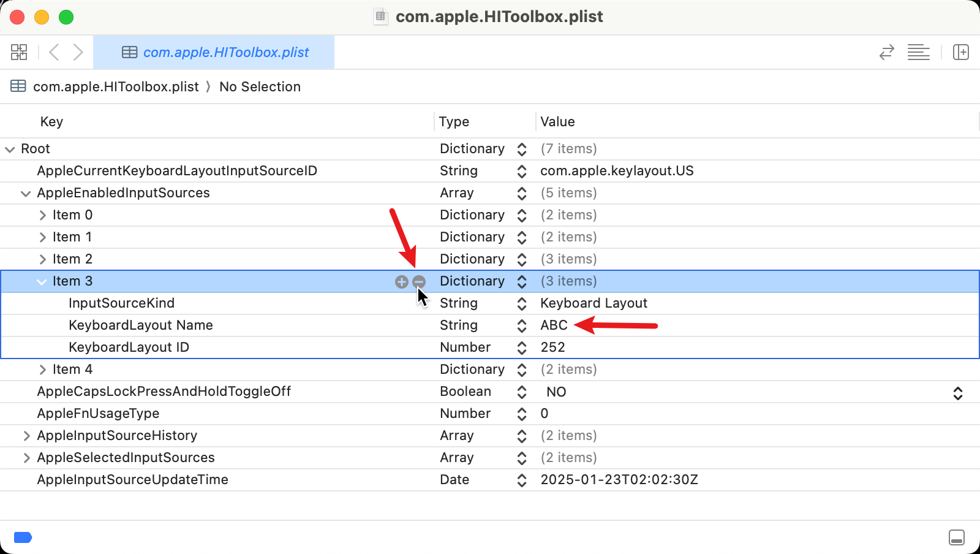Select the 2025-01-23T02:02:30Z date value
The height and width of the screenshot is (554, 980).
point(619,480)
